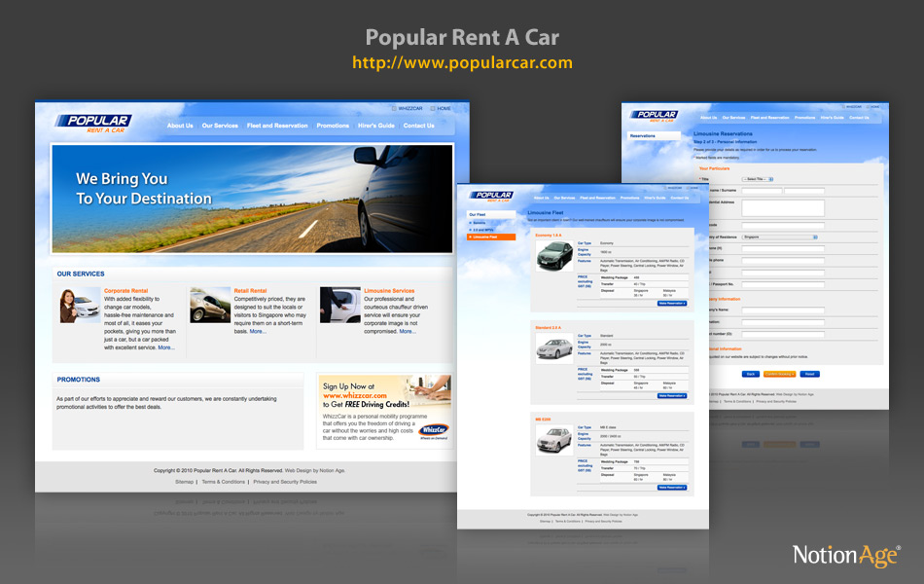Click More link under Corporate Rental
This screenshot has width=924, height=584.
tap(165, 347)
